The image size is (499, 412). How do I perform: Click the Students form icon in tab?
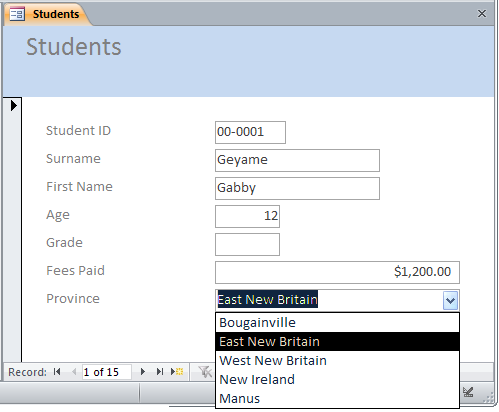[17, 14]
